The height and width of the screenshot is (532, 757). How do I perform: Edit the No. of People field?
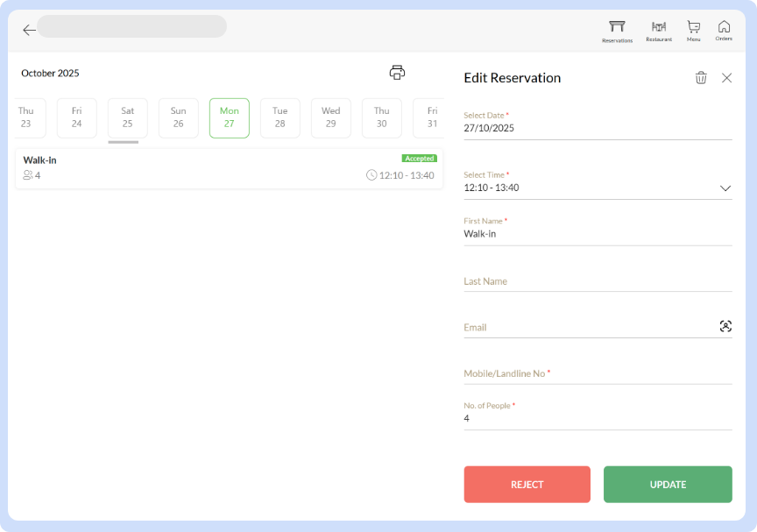point(597,419)
